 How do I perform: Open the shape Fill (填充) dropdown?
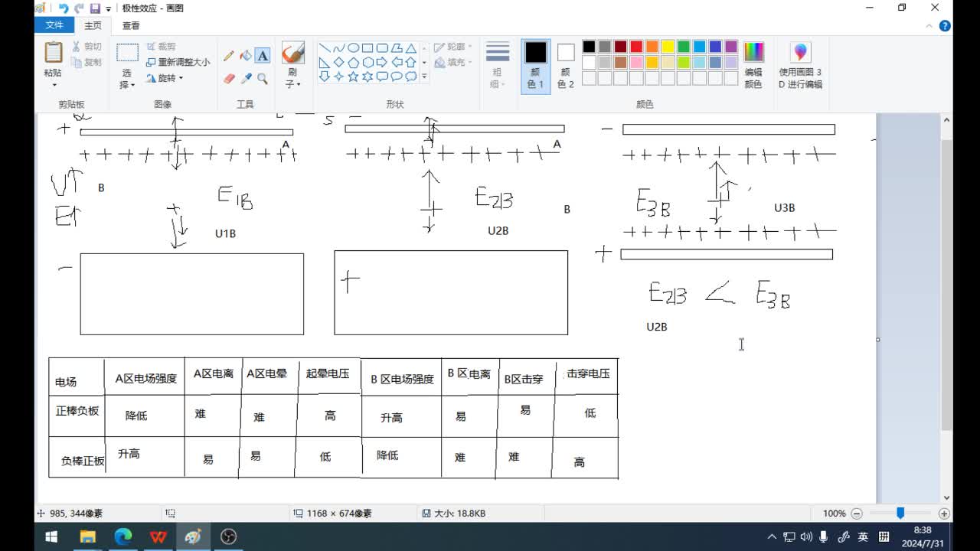tap(453, 62)
